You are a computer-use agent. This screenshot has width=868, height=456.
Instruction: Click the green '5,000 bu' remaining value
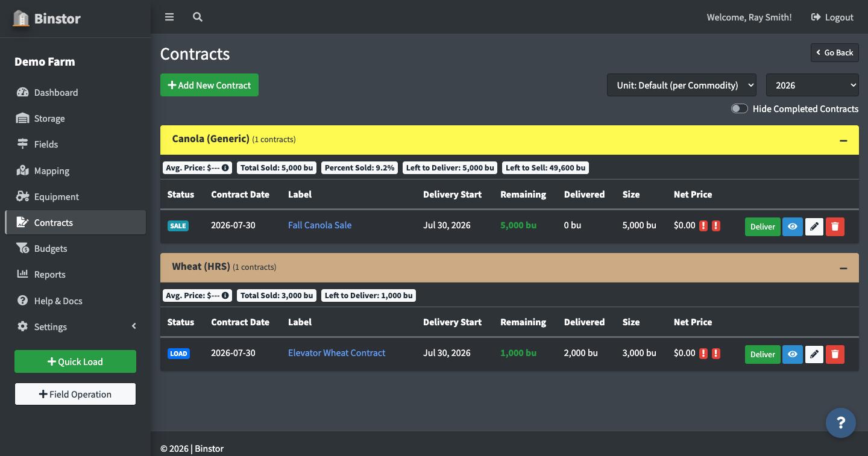pos(518,225)
